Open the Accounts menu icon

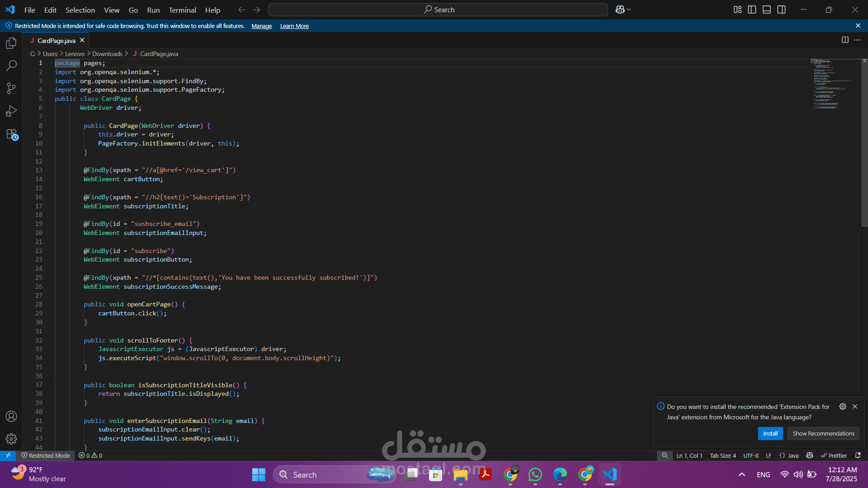[x=11, y=416]
